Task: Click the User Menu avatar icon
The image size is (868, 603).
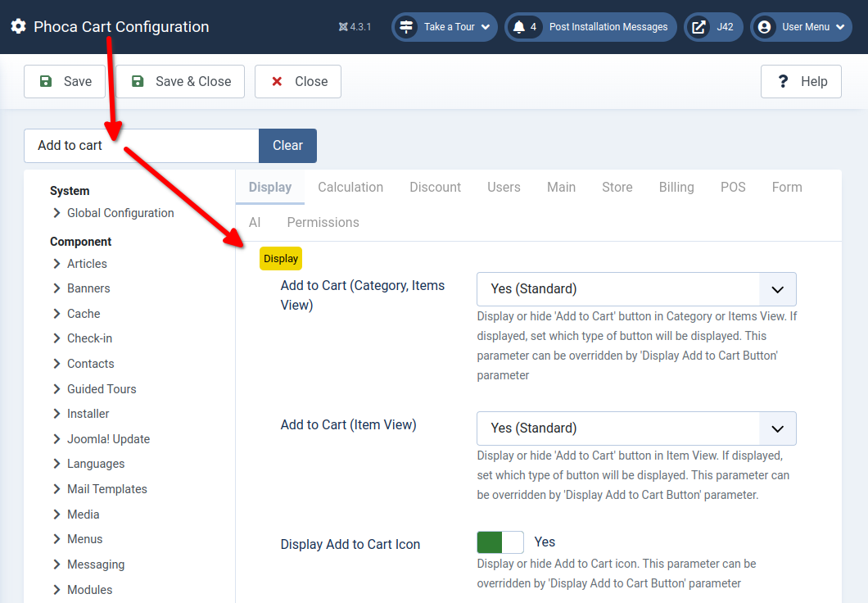Action: tap(765, 26)
